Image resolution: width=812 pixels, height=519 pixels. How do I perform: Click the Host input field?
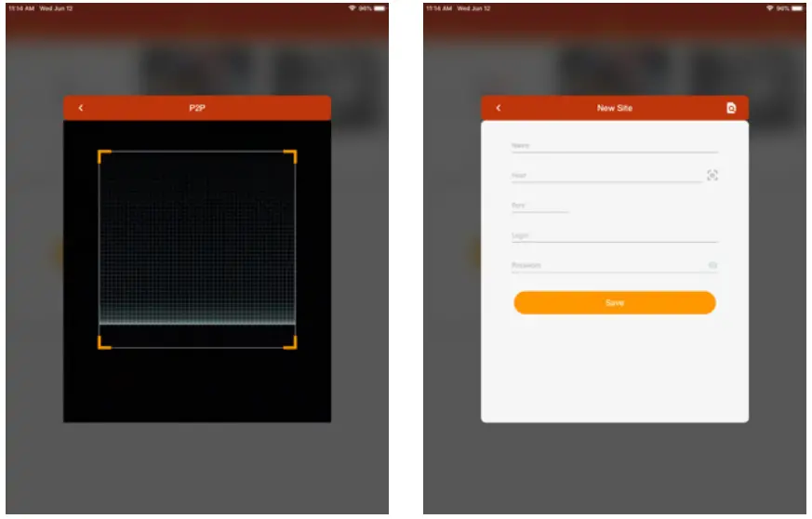tap(606, 176)
